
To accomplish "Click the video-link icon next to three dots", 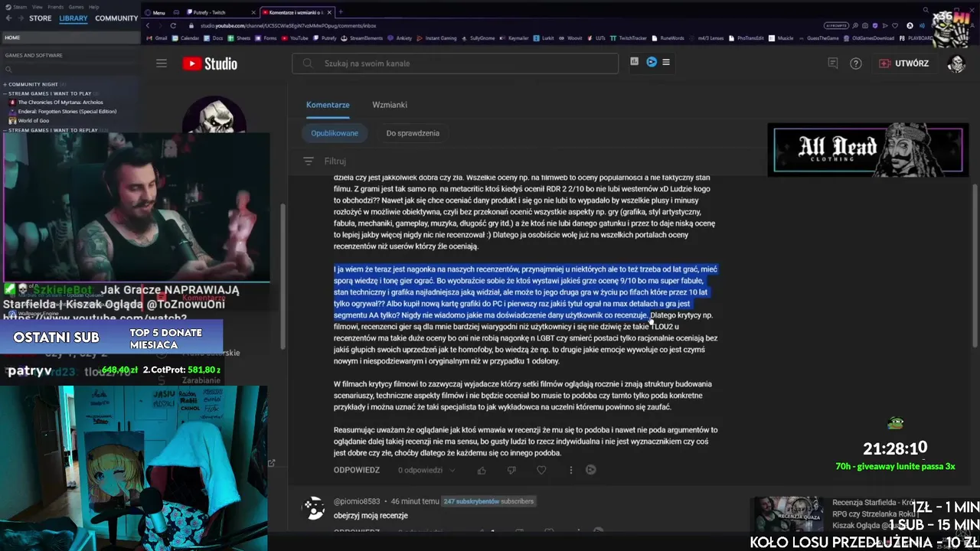I will pos(590,470).
